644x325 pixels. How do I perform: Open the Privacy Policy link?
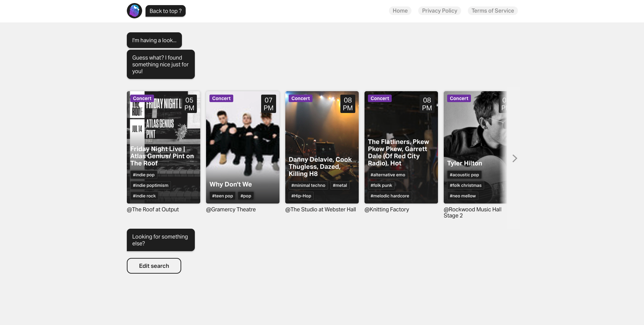click(x=440, y=11)
